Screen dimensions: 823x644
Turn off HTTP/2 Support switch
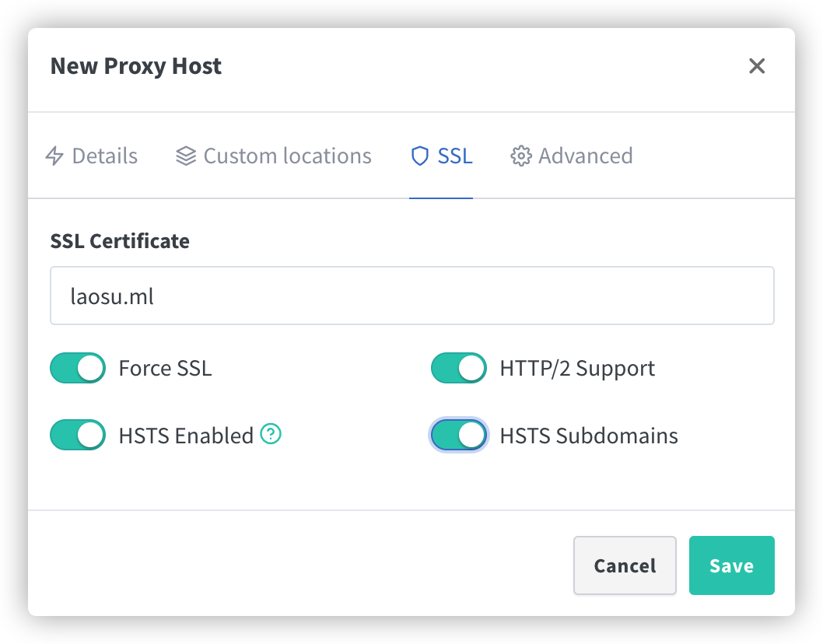click(459, 368)
